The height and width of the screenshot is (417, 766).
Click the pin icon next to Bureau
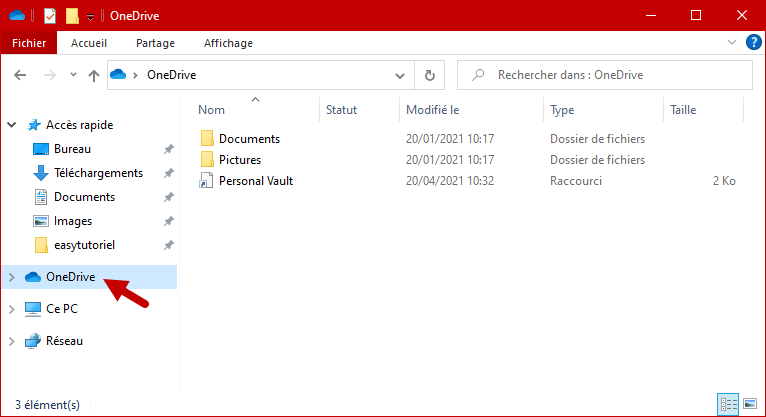click(x=169, y=149)
